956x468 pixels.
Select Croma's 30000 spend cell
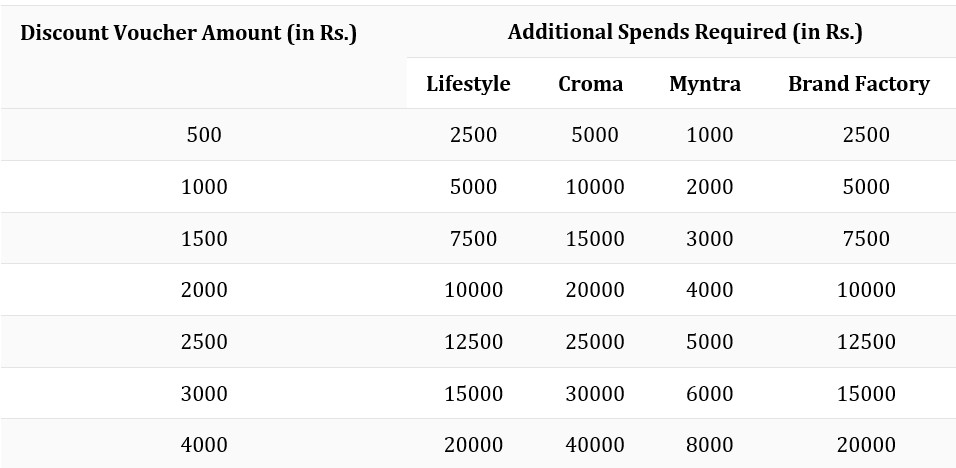click(x=595, y=393)
